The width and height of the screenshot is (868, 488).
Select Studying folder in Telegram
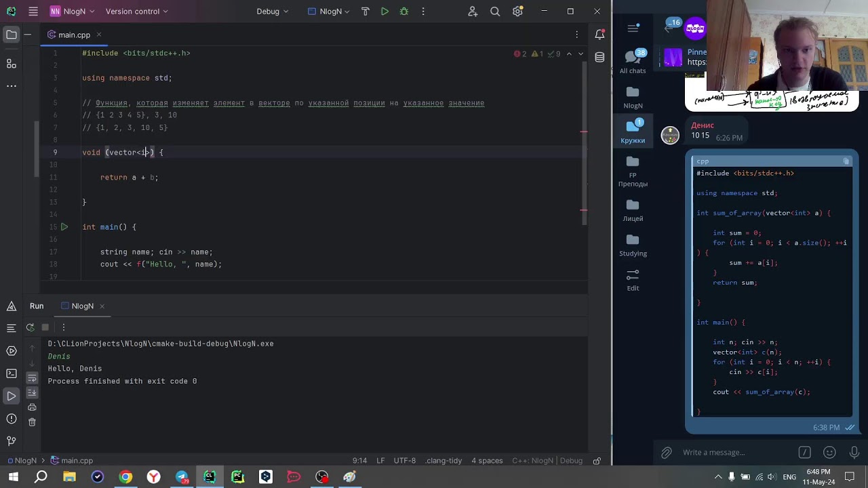pyautogui.click(x=633, y=244)
